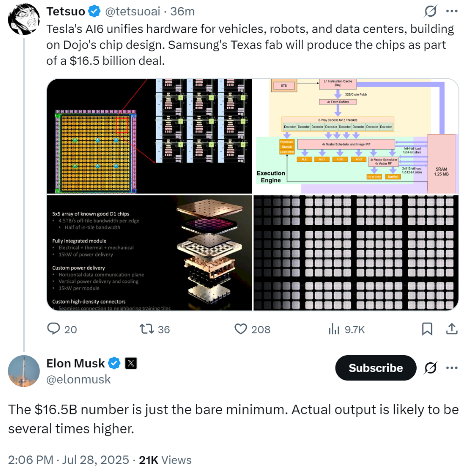Click the 2:06 PM Jul 28 timestamp
This screenshot has width=466, height=476.
pos(68,460)
